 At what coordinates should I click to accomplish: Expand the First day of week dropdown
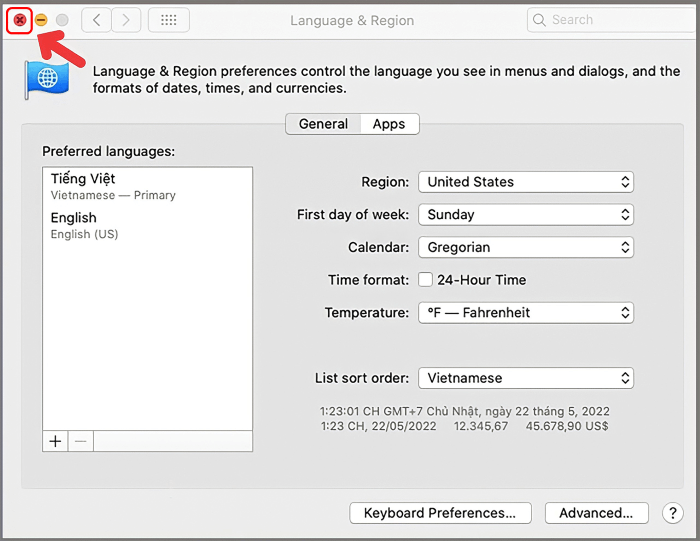[x=526, y=214]
